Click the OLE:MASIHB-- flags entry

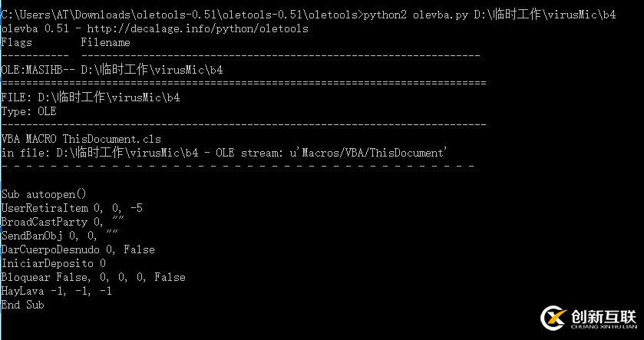click(x=37, y=70)
